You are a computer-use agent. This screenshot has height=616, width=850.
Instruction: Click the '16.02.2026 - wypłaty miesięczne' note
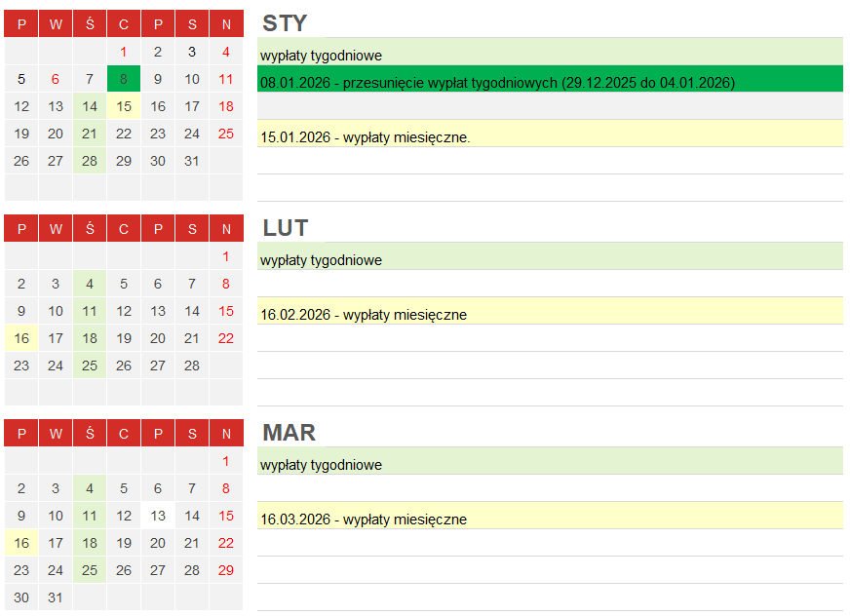(x=550, y=311)
